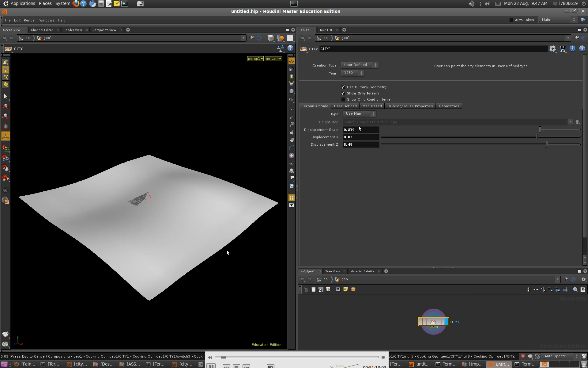Click Displacement X slider handle
The image size is (588, 368).
click(x=537, y=137)
